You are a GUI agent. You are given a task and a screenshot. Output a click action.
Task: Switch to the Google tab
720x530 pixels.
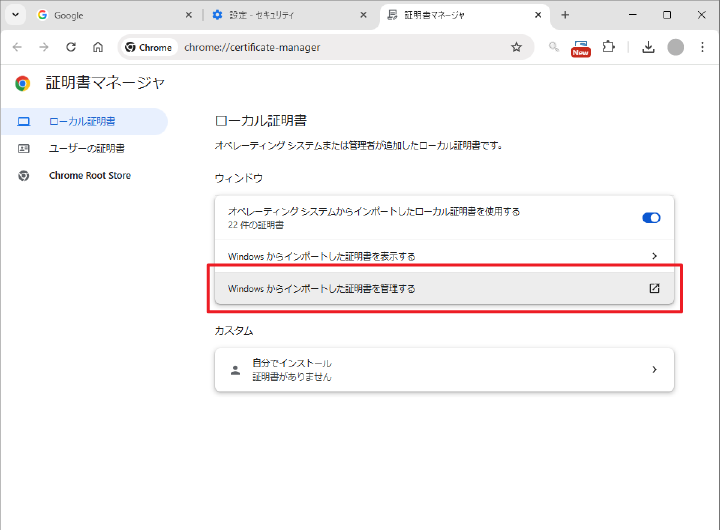(x=110, y=15)
